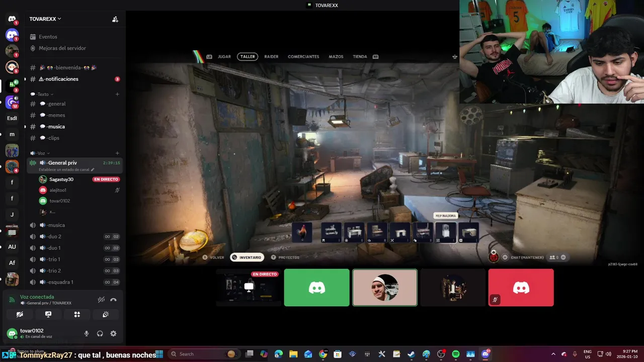Image resolution: width=644 pixels, height=362 pixels.
Task: Join the duo 1 voice channel
Action: [x=75, y=248]
